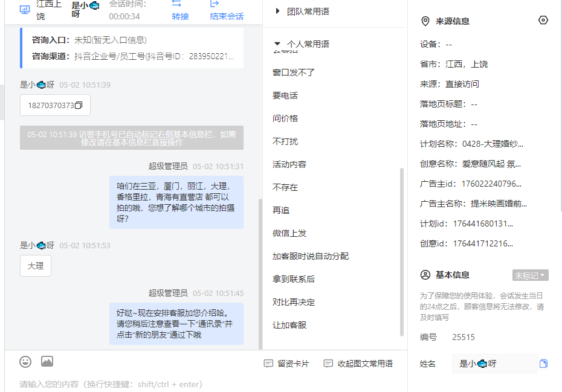Image resolution: width=562 pixels, height=392 pixels.
Task: Click the person icon beside 基本信息
Action: coord(425,275)
